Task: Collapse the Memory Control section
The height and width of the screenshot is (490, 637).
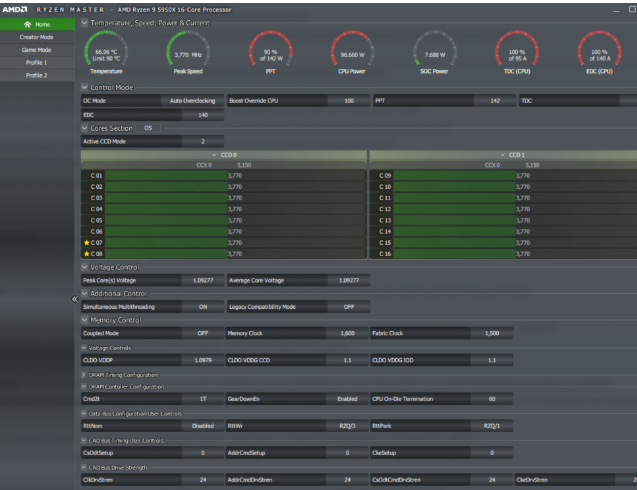Action: [x=84, y=320]
